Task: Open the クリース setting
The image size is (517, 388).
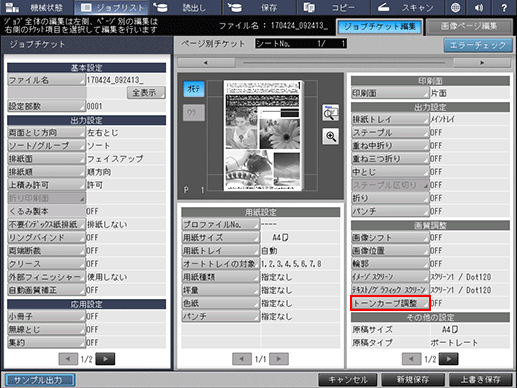Action: point(46,264)
